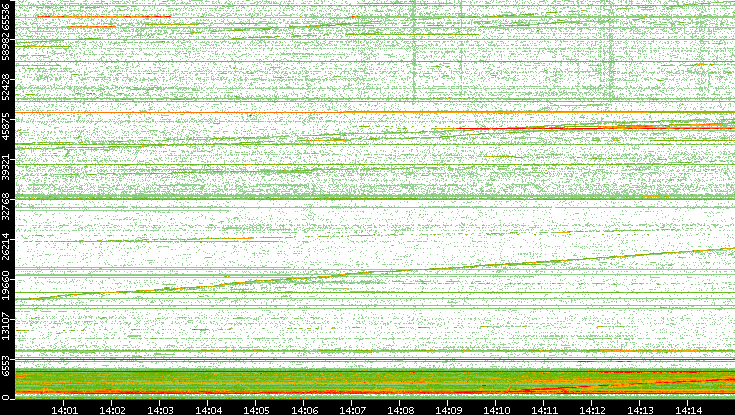735x415 pixels.
Task: Click the 65536 port axis label
Action: coord(5,15)
